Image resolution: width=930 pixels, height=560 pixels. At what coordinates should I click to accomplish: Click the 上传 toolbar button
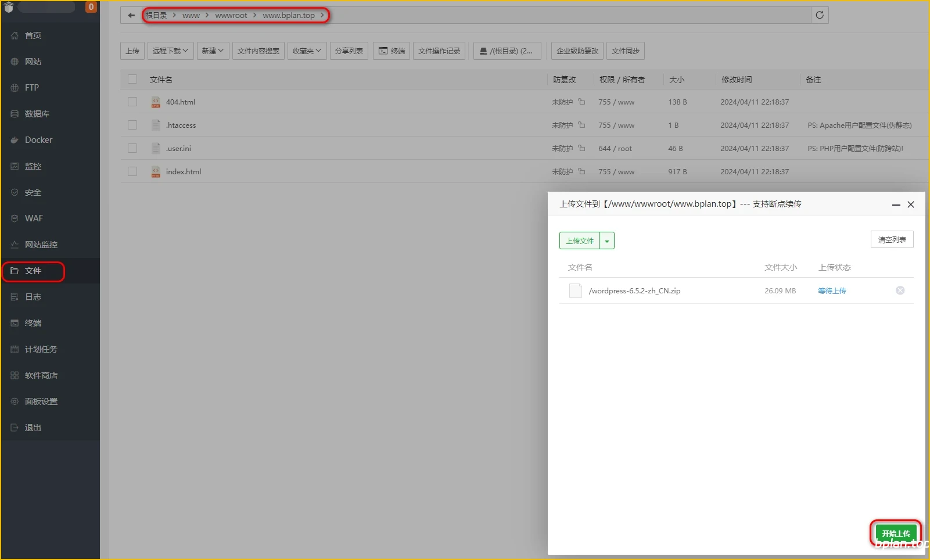click(x=132, y=51)
